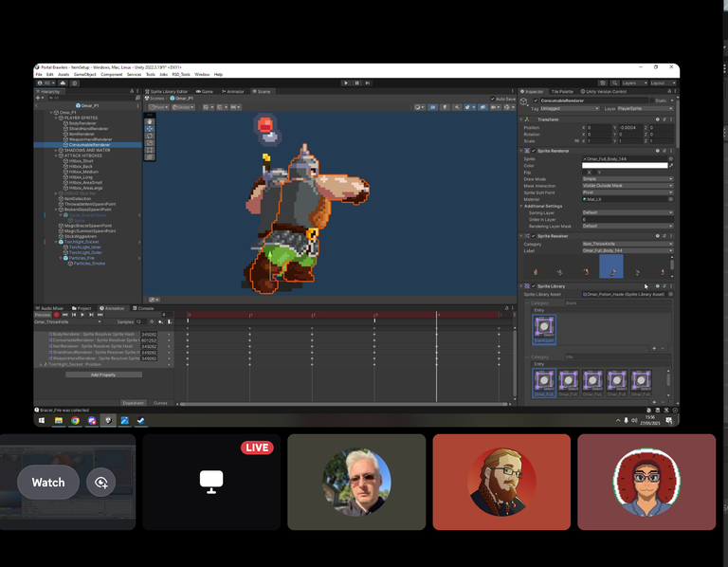Select Hitbox_Medium in Hierarchy
Image resolution: width=728 pixels, height=567 pixels.
[x=83, y=172]
